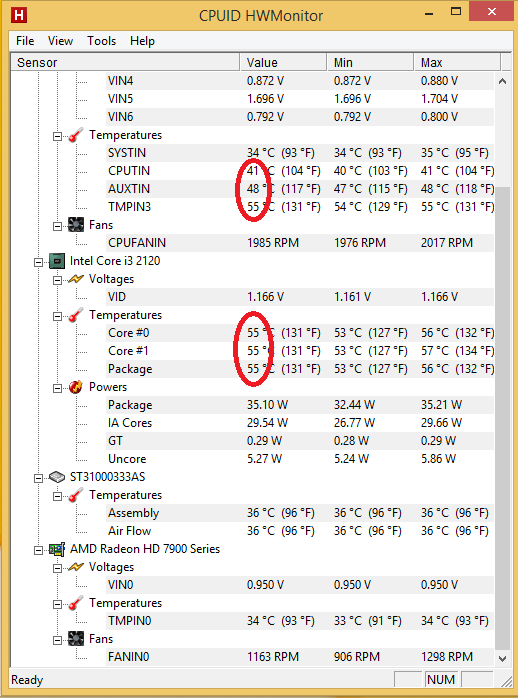
Task: Click the Sensor column header
Action: [126, 63]
